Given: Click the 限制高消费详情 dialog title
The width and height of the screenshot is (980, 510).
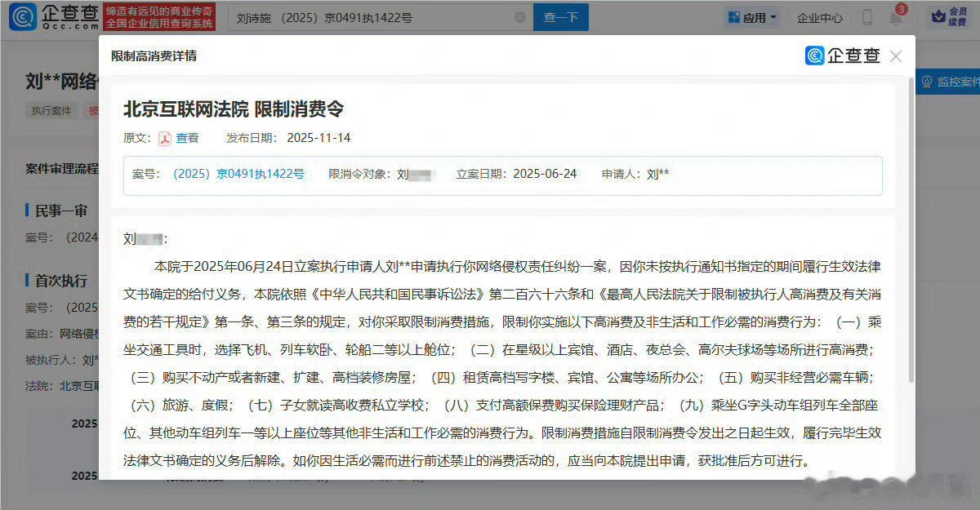Looking at the screenshot, I should [x=154, y=55].
